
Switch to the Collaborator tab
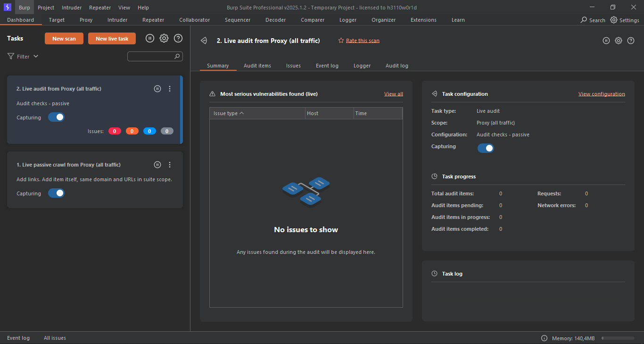pyautogui.click(x=195, y=20)
